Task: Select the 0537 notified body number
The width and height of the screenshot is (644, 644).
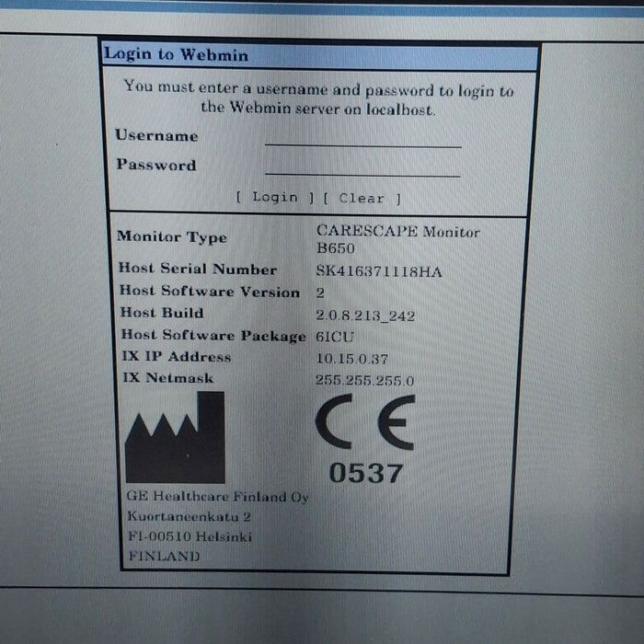Action: point(365,474)
